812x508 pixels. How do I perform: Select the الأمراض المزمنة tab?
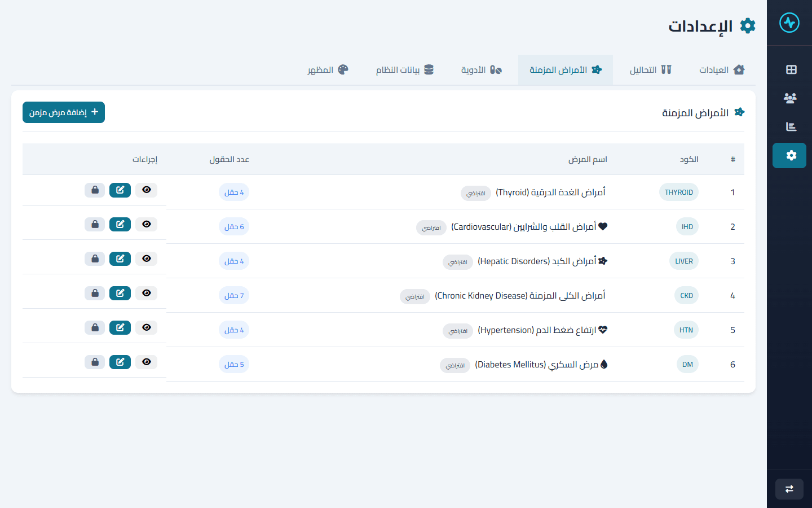[x=566, y=70]
